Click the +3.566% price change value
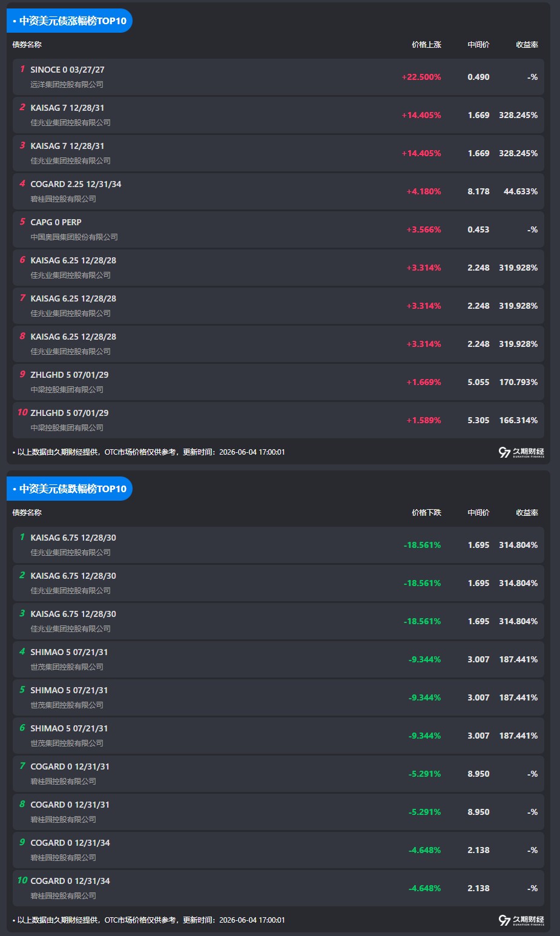560x936 pixels. [424, 229]
